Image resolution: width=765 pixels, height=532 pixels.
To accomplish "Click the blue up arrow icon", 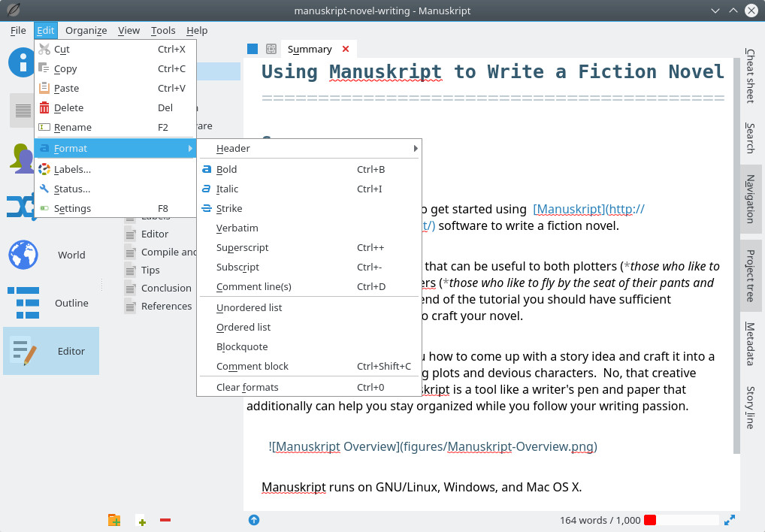I will tap(254, 520).
